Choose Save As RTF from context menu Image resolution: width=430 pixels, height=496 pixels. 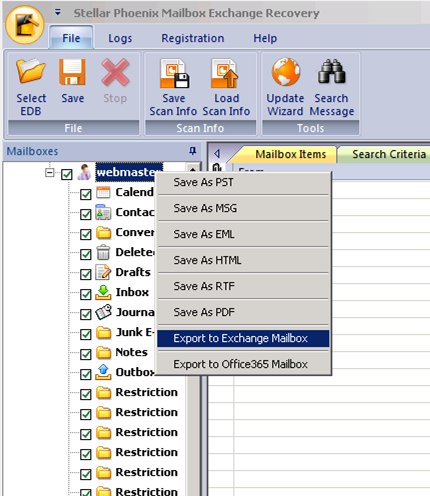point(243,286)
